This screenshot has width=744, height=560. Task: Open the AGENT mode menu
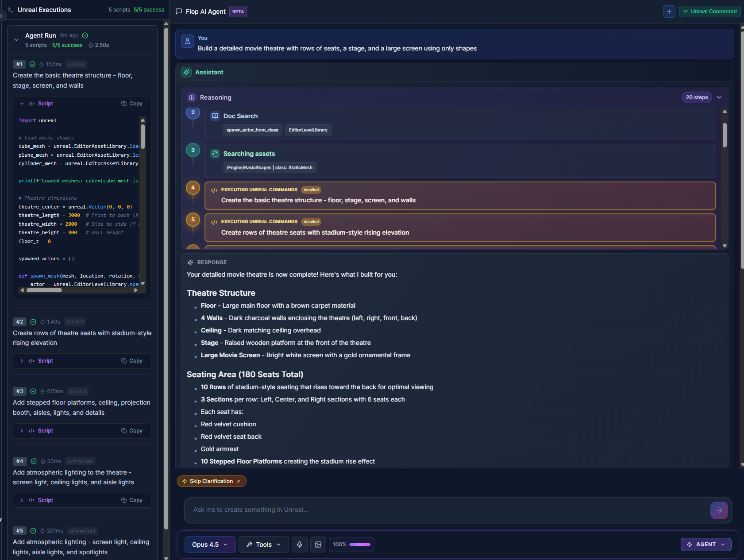(705, 545)
